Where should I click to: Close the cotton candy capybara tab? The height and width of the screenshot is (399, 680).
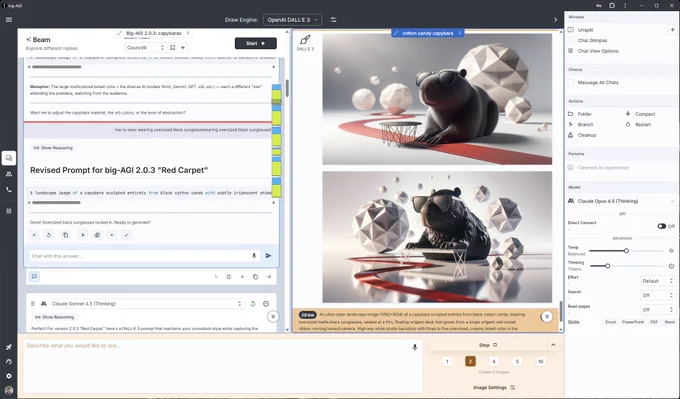pyautogui.click(x=460, y=33)
